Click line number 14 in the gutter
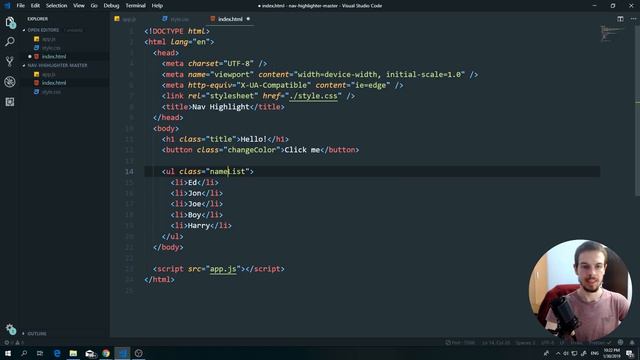Image resolution: width=640 pixels, height=360 pixels. [x=129, y=171]
